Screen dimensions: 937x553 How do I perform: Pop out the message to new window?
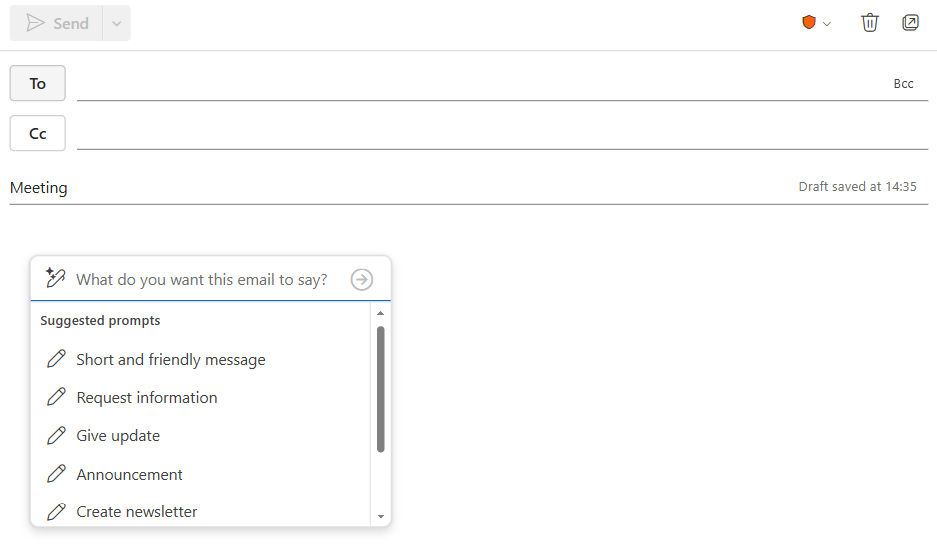click(x=910, y=23)
